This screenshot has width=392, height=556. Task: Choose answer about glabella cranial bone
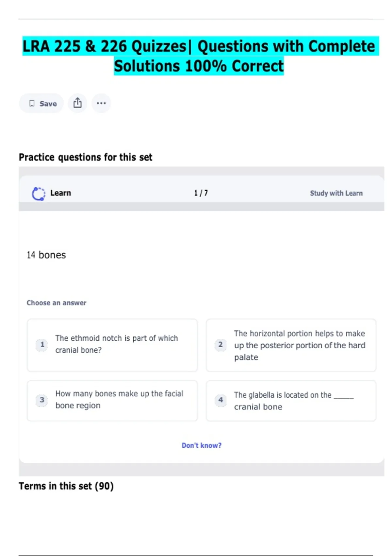(x=293, y=401)
